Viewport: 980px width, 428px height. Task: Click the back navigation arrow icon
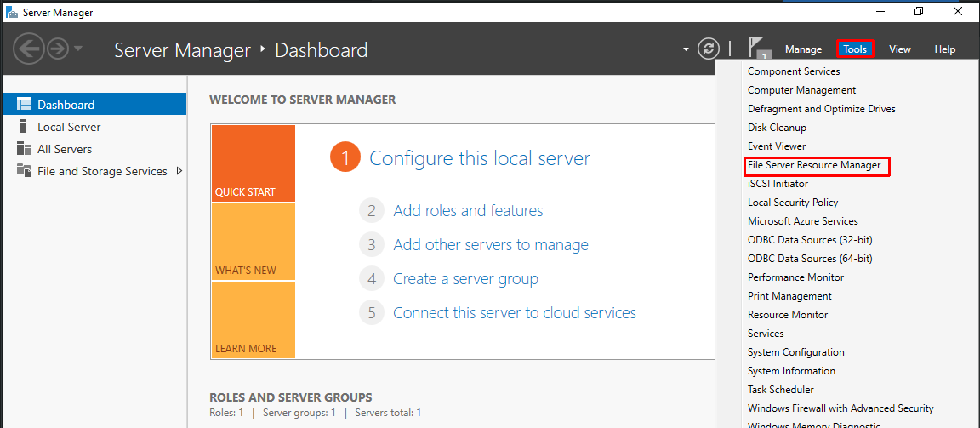(x=29, y=49)
